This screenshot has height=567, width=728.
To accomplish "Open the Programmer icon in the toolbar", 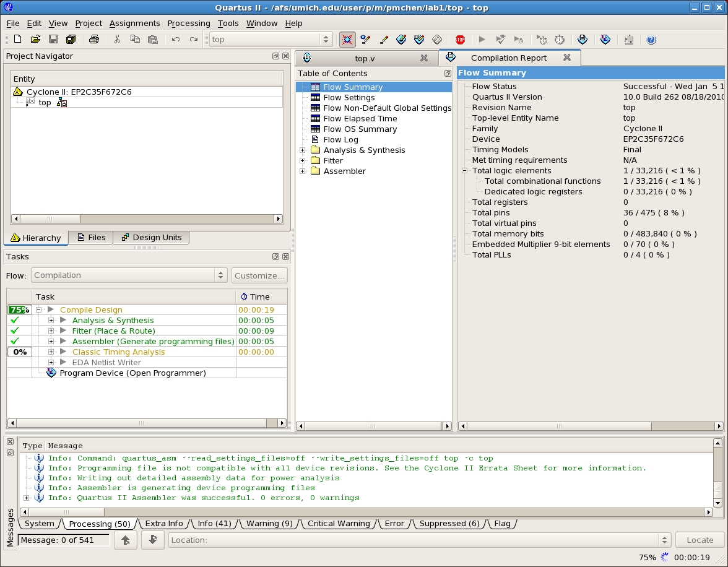I will click(605, 40).
